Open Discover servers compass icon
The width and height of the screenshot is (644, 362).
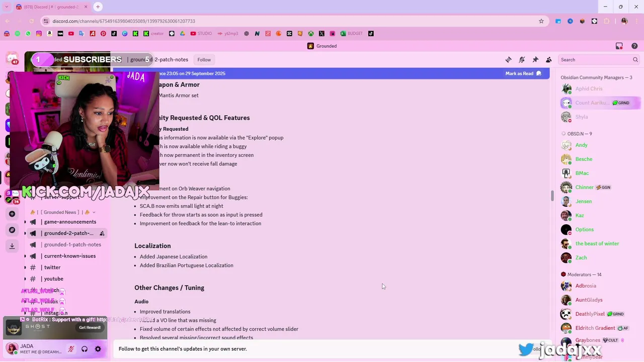(12, 230)
